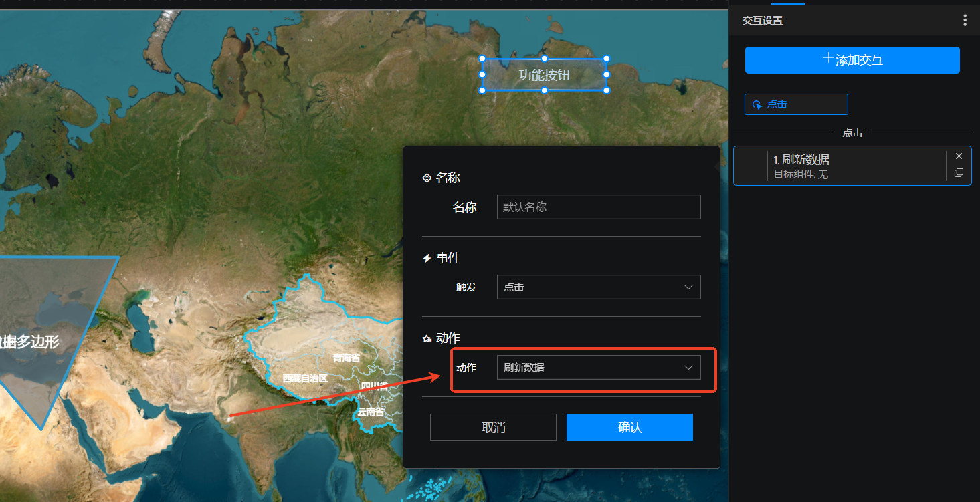
Task: Click the 交互设置 panel title
Action: pyautogui.click(x=762, y=21)
